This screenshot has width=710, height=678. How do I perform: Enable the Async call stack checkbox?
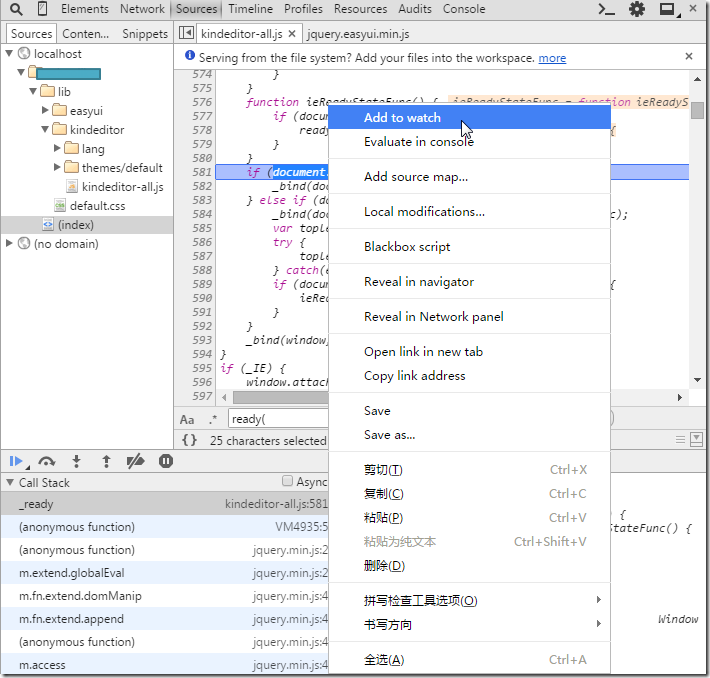pos(287,481)
